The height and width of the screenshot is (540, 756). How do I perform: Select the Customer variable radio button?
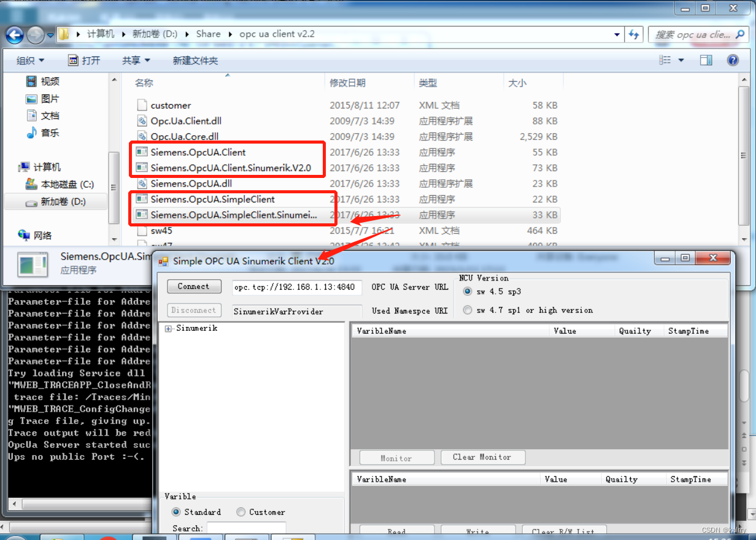(x=241, y=512)
